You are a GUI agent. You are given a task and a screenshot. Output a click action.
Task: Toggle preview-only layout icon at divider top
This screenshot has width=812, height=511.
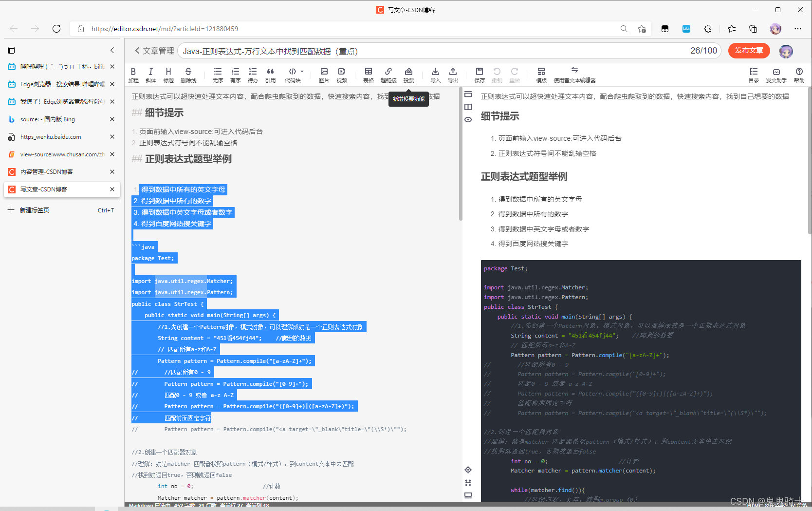click(x=468, y=94)
